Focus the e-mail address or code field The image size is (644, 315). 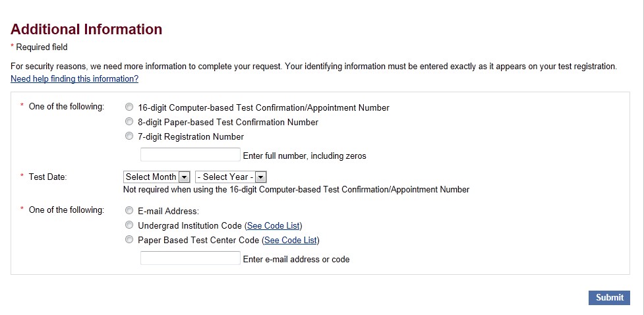tap(190, 258)
